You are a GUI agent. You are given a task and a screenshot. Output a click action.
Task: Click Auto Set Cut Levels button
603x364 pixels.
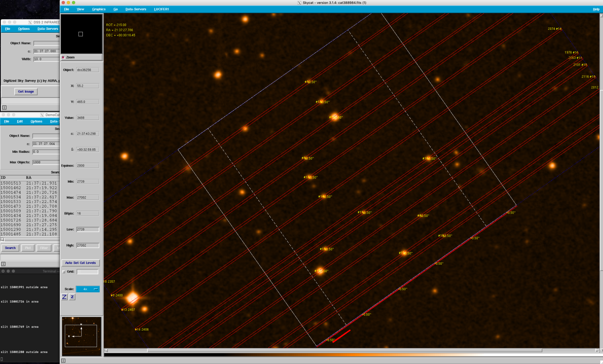click(80, 263)
